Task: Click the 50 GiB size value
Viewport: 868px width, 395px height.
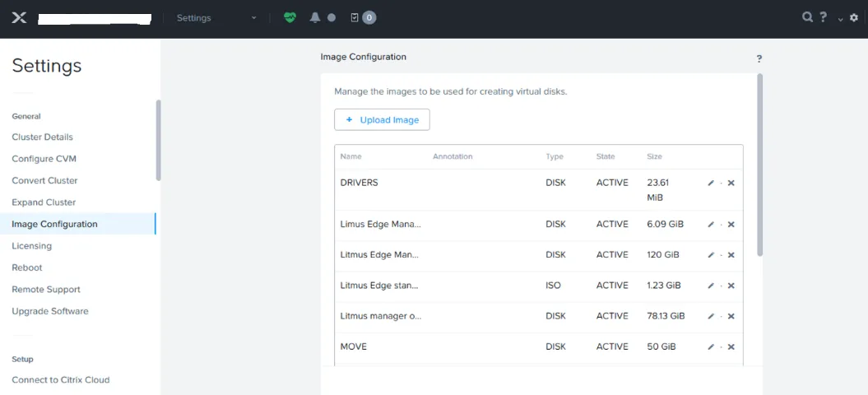Action: (661, 346)
